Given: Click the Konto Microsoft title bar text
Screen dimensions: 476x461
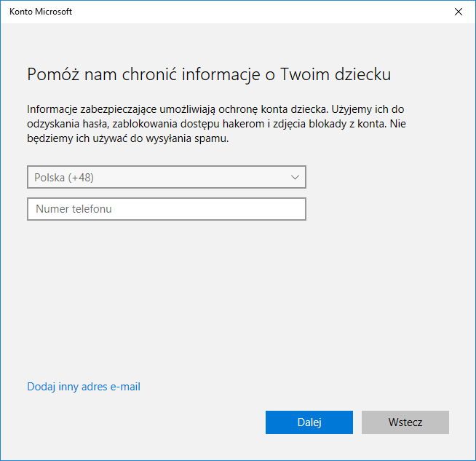Looking at the screenshot, I should pos(41,12).
